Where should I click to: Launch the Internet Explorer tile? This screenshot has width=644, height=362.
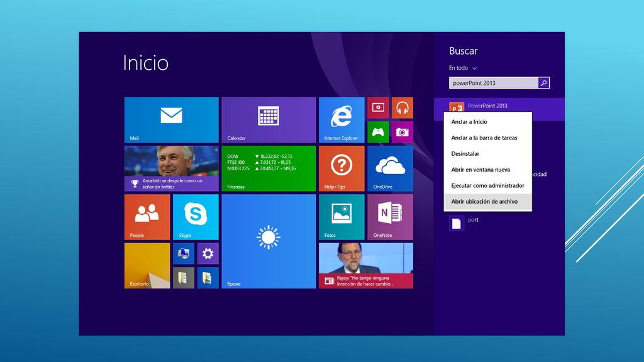341,120
